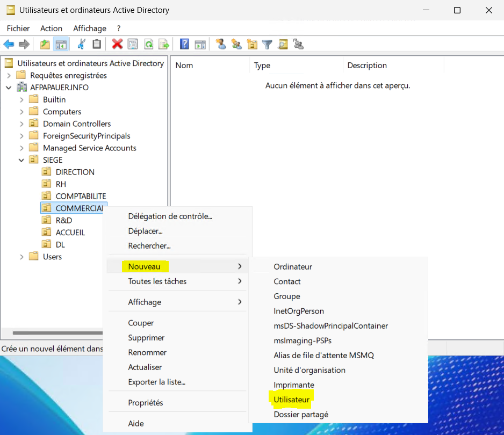Select Propriétés from the context menu
Image resolution: width=504 pixels, height=435 pixels.
click(146, 403)
